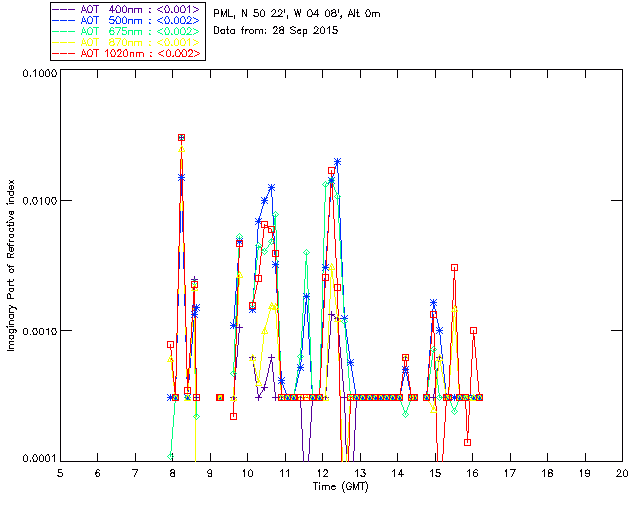Click the x-axis tick label 16

[472, 473]
